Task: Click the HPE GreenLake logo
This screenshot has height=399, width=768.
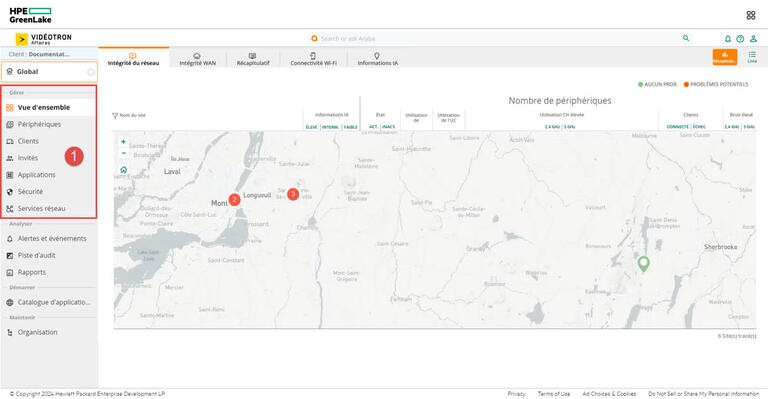Action: [x=30, y=15]
